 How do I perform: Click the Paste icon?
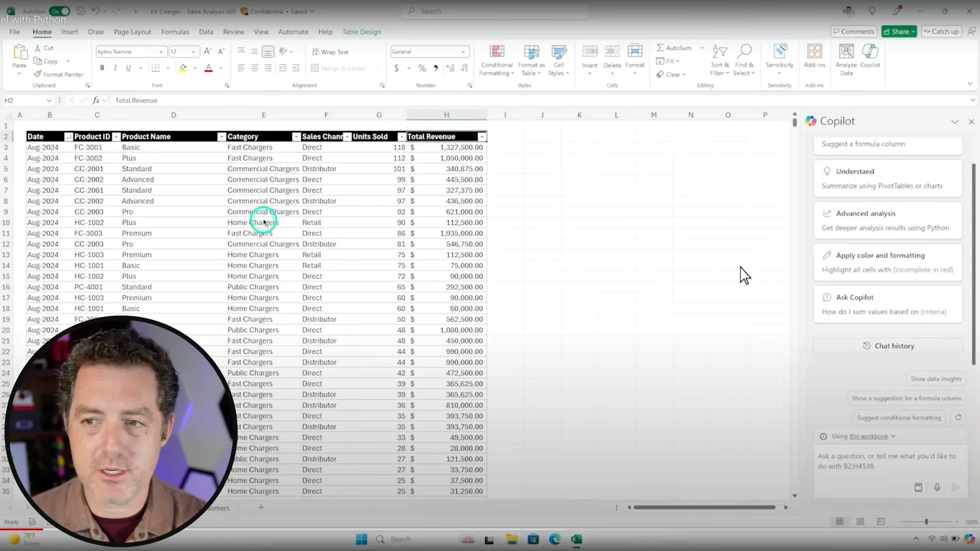point(20,54)
